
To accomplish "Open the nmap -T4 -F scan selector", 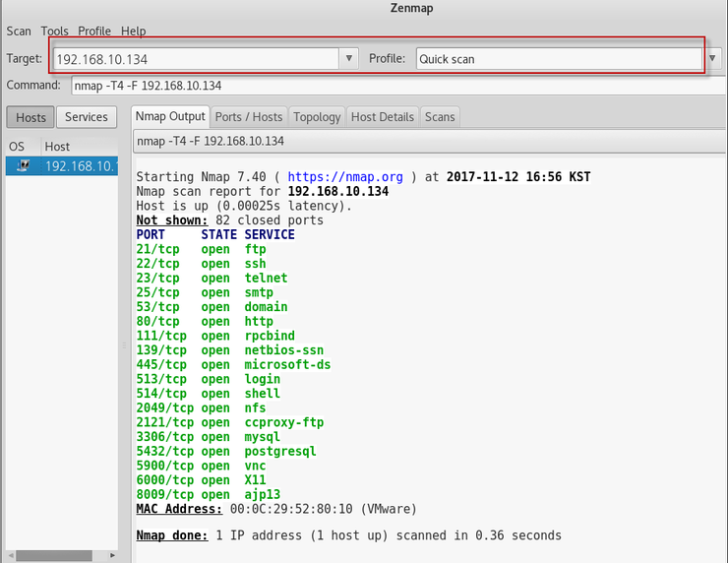I will tap(430, 141).
